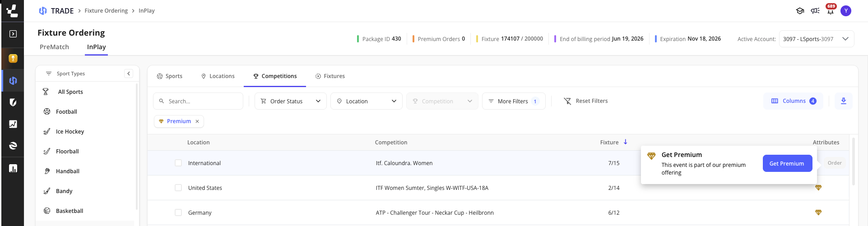Click the Fixture column sort arrow
The width and height of the screenshot is (868, 226).
pos(626,142)
